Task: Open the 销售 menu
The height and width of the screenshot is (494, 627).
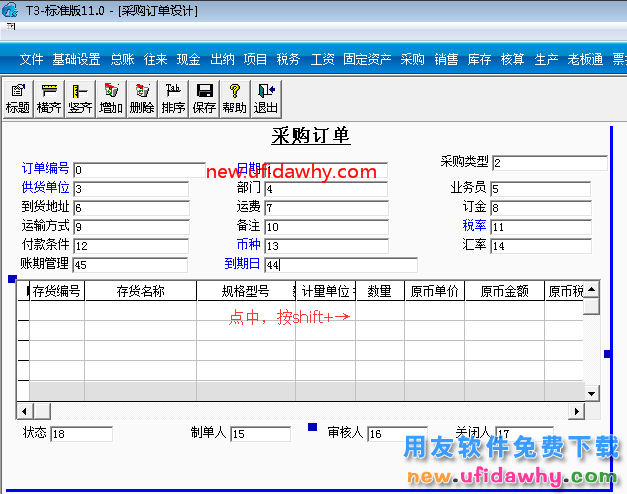Action: pyautogui.click(x=446, y=59)
